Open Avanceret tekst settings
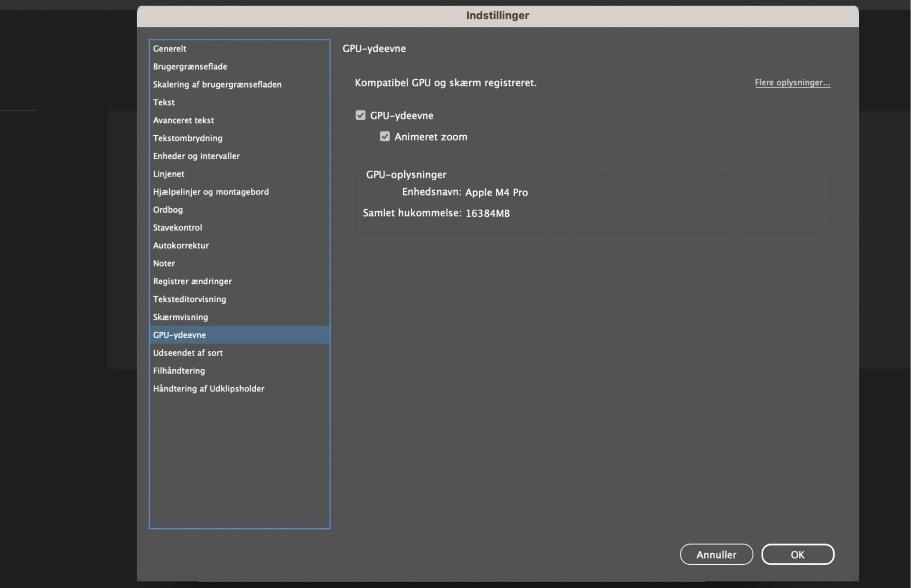The height and width of the screenshot is (588, 911). [x=183, y=120]
